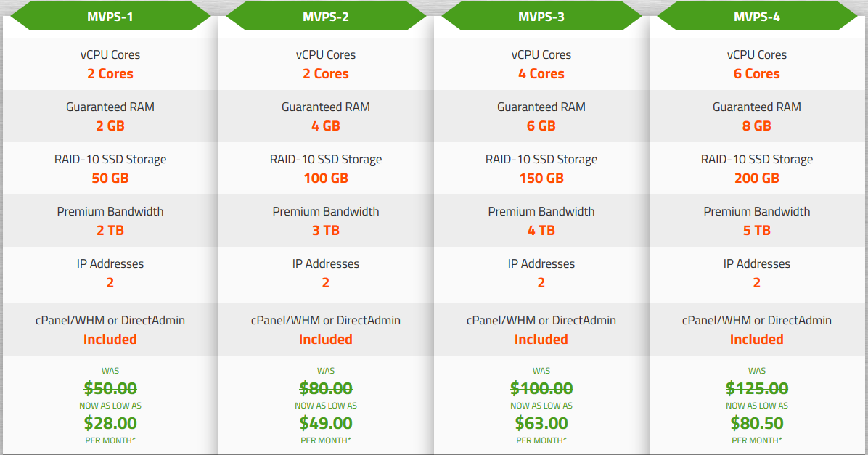Click the struck-through $125.00 old price
Viewport: 868px width, 455px height.
pyautogui.click(x=757, y=388)
